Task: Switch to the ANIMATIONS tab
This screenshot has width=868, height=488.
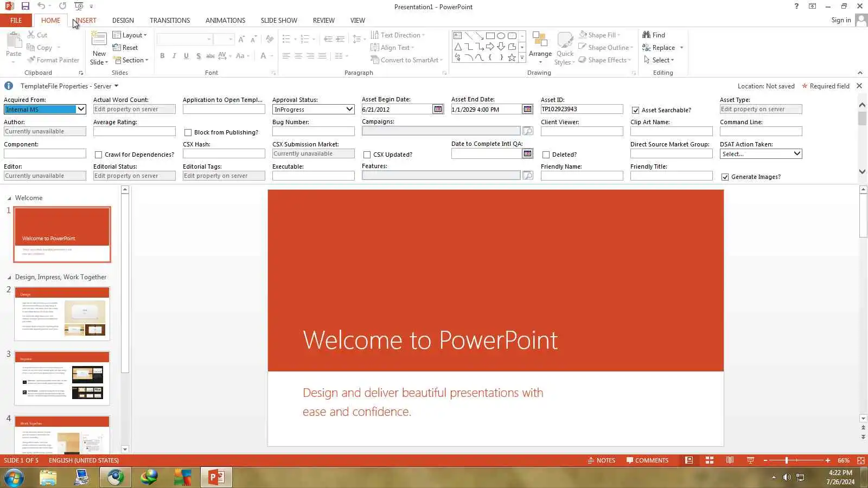Action: (225, 20)
